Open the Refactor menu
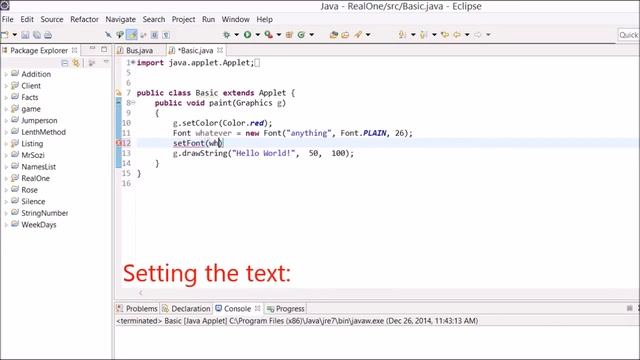This screenshot has height=360, width=640. coord(84,19)
